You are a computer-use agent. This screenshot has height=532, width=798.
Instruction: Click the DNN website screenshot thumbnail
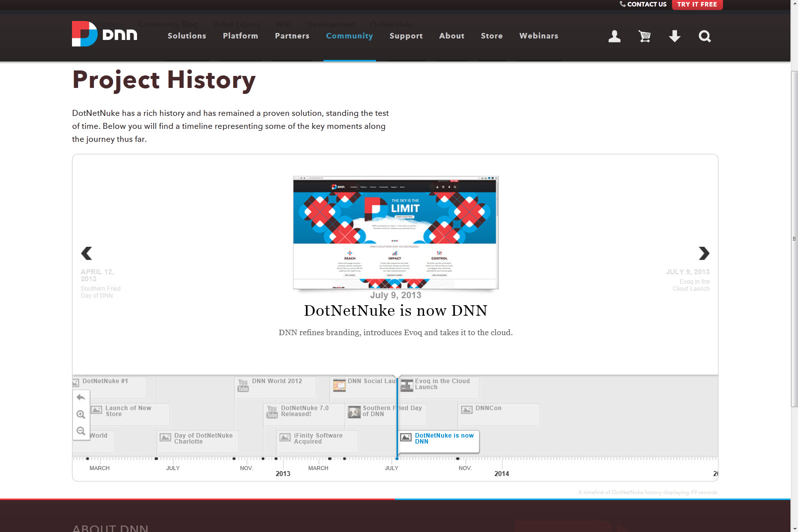[395, 232]
